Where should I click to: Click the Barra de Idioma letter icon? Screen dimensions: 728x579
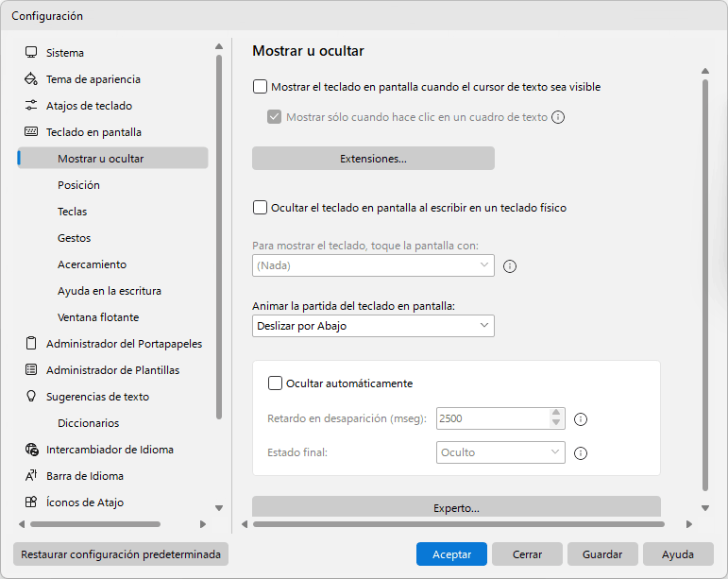point(31,475)
